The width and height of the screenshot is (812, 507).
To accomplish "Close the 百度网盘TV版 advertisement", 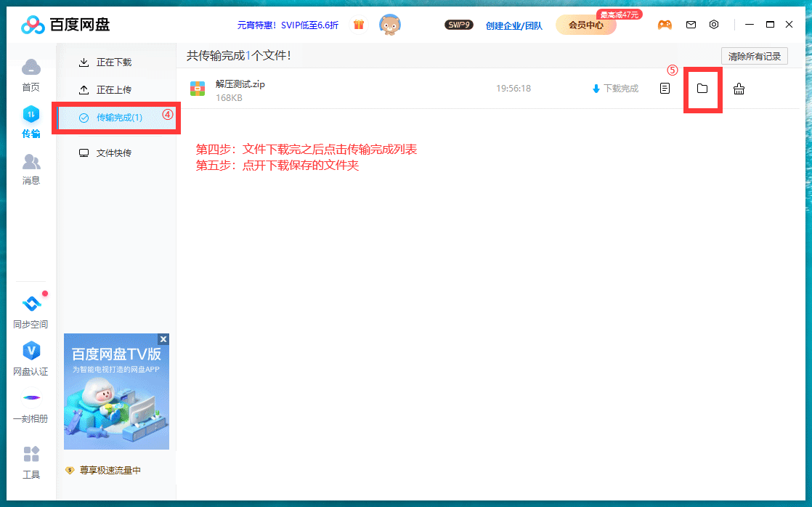I will pyautogui.click(x=163, y=339).
